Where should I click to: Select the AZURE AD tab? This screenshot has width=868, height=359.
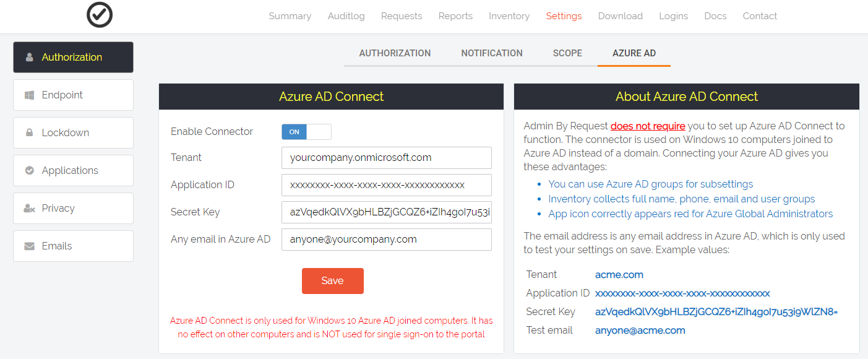click(x=634, y=53)
